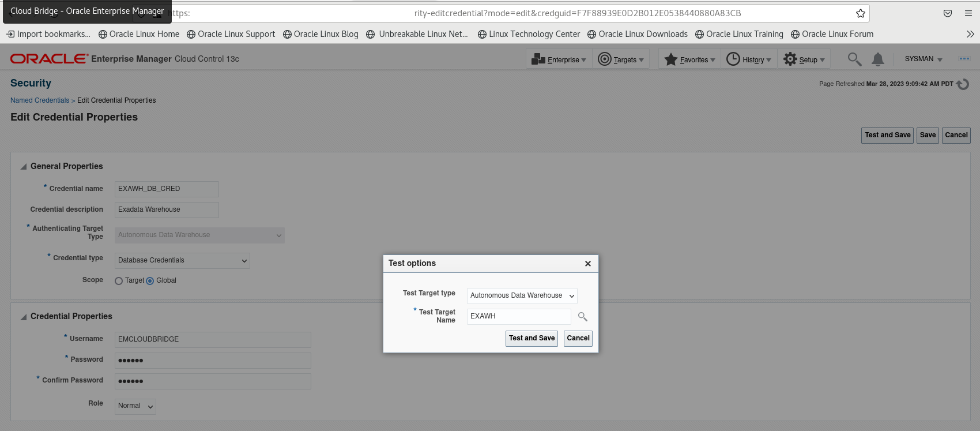
Task: Click the Oracle logo
Action: click(x=50, y=59)
